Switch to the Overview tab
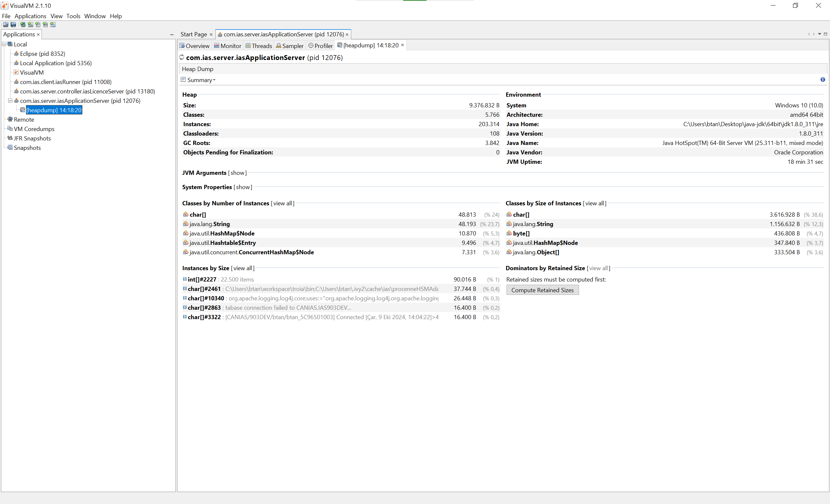This screenshot has width=830, height=504. [195, 46]
